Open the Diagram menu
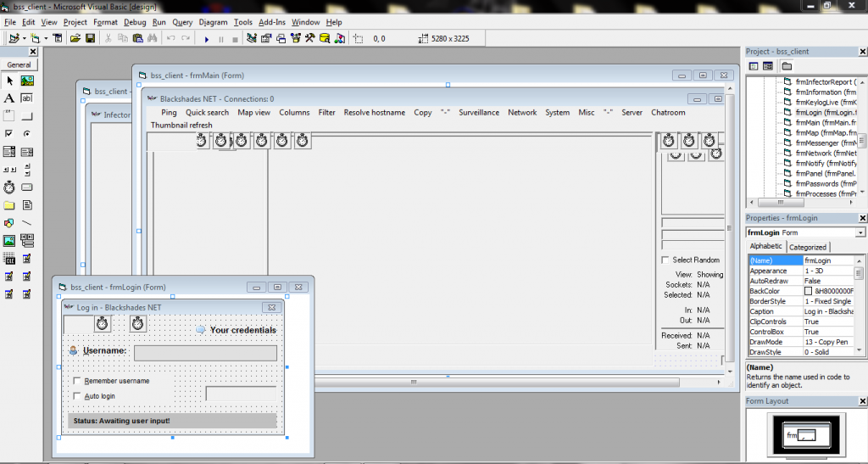The image size is (868, 464). (213, 22)
